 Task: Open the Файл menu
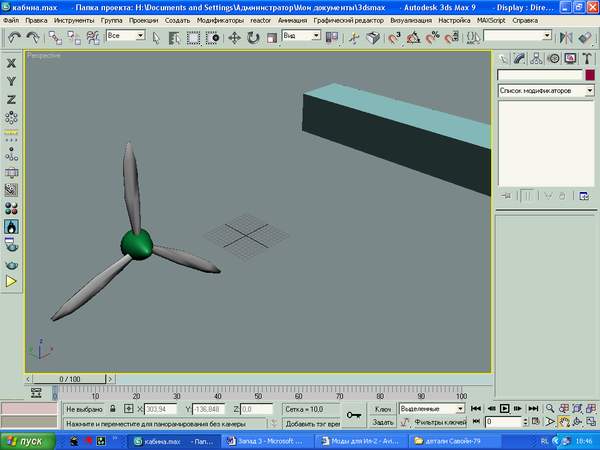coord(11,20)
